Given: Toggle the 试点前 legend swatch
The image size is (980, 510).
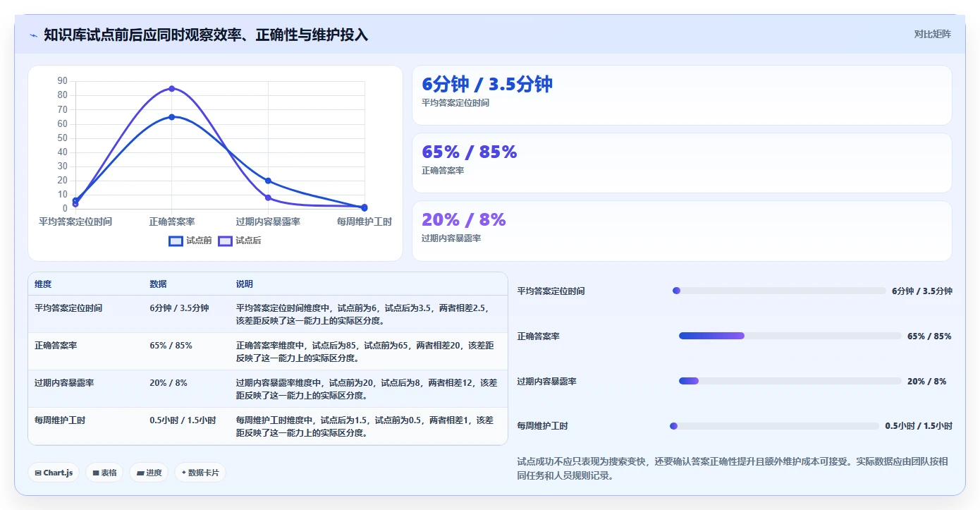Looking at the screenshot, I should pyautogui.click(x=176, y=241).
